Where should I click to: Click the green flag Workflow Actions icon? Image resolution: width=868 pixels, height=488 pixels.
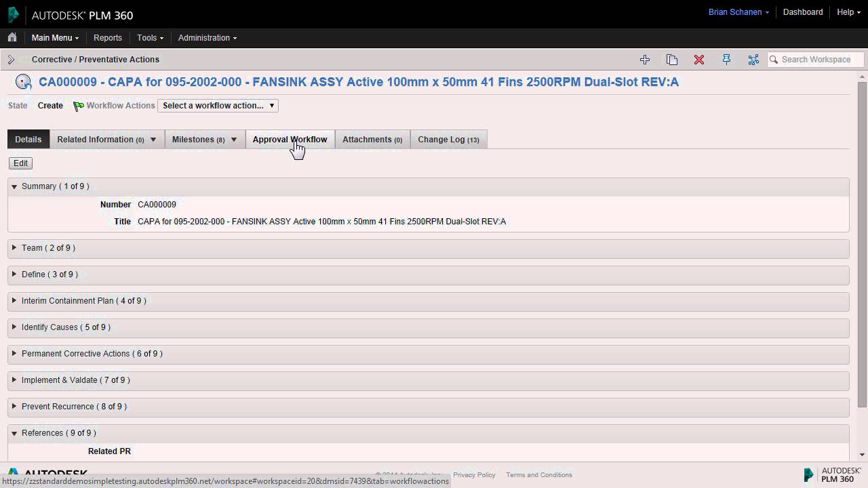click(x=79, y=106)
